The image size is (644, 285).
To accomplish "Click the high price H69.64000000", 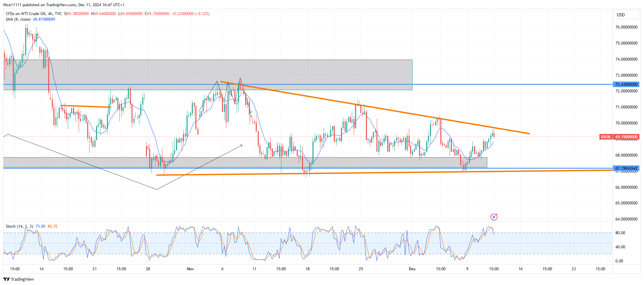I will pyautogui.click(x=104, y=14).
